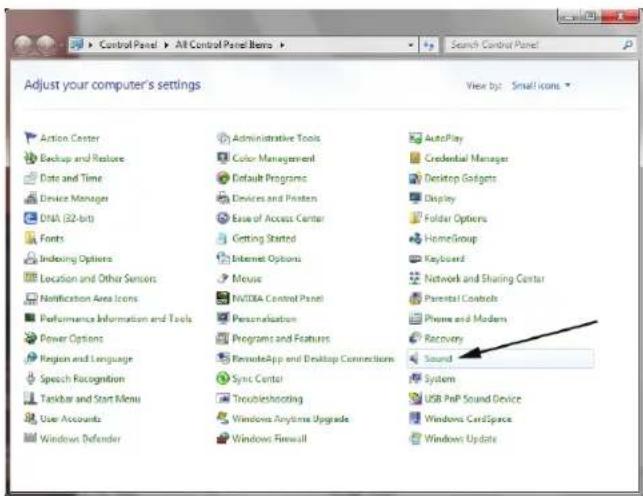This screenshot has width=643, height=496.
Task: Click All Control Panel Items breadcrumb
Action: click(x=224, y=45)
